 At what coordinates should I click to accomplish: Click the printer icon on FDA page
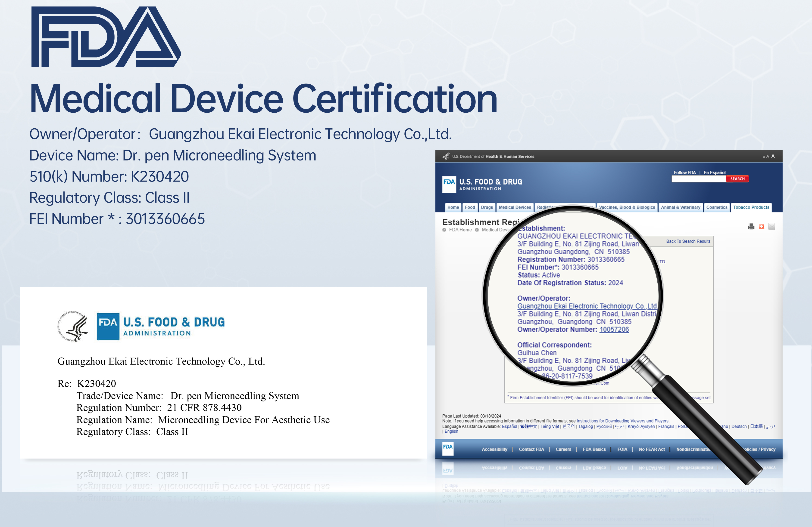[x=751, y=226]
